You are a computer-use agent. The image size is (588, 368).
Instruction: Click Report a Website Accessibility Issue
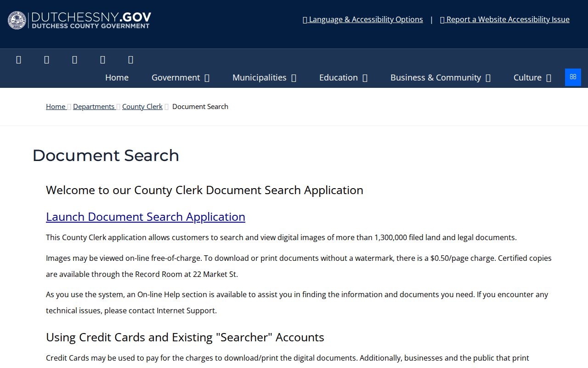pyautogui.click(x=505, y=19)
